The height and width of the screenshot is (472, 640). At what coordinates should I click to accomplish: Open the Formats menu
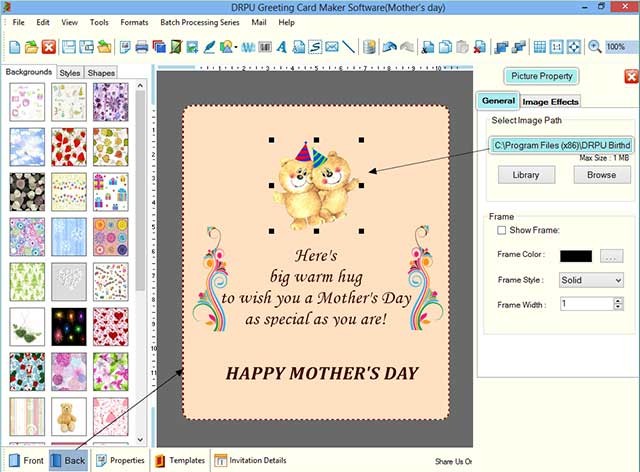134,22
